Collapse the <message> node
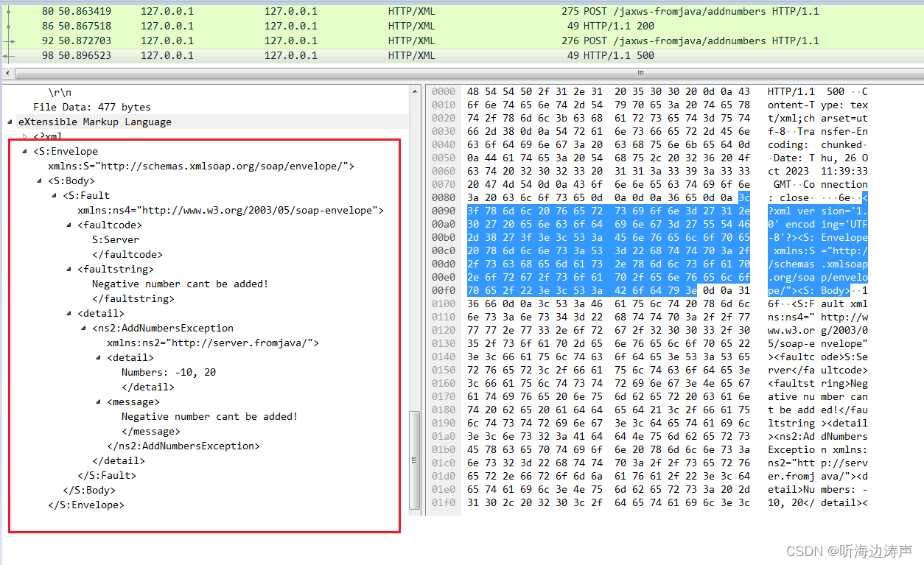 coord(98,401)
